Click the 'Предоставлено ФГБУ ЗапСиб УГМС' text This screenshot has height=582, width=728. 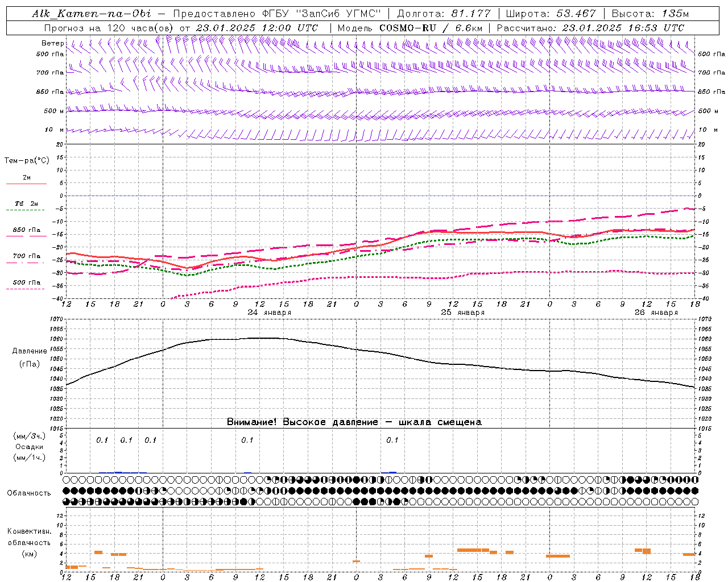point(276,14)
